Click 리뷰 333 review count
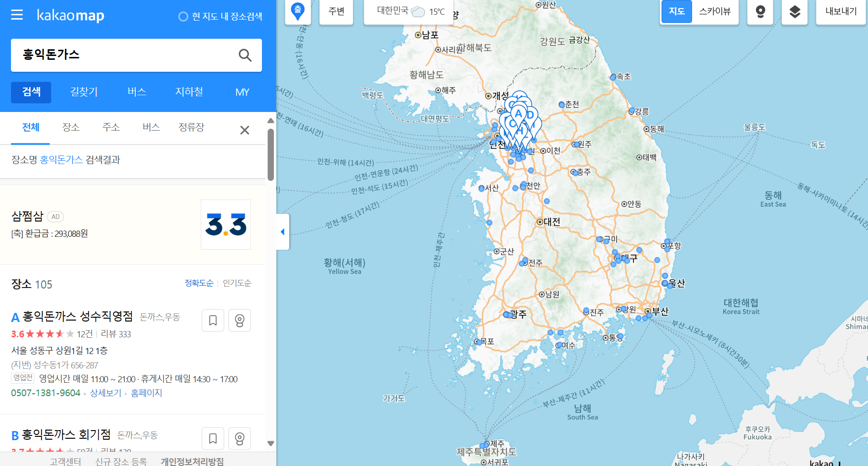The image size is (868, 466). click(116, 334)
